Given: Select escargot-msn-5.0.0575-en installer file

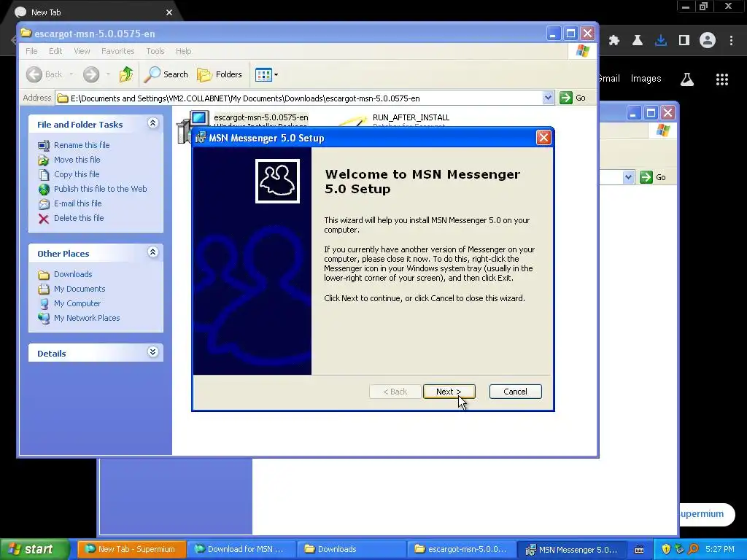Looking at the screenshot, I should pos(260,117).
